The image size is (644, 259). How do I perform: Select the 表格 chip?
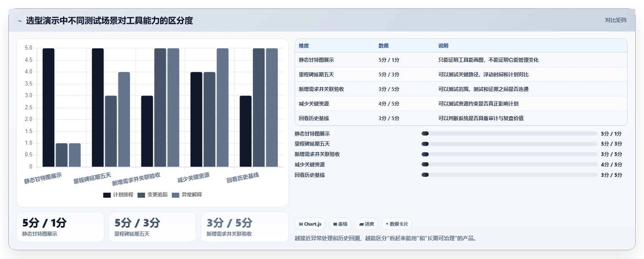click(340, 224)
